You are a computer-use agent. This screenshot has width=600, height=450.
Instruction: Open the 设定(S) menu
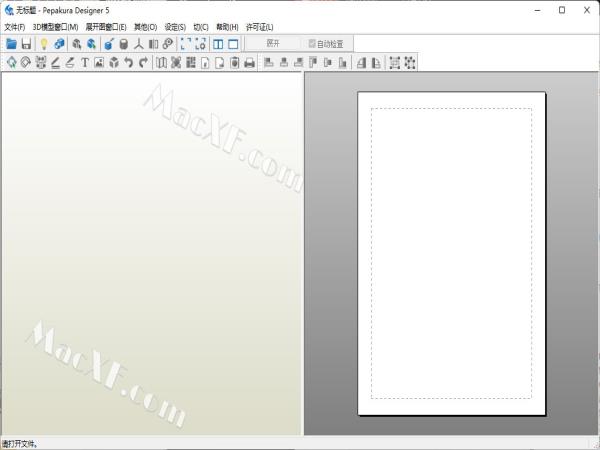click(175, 27)
